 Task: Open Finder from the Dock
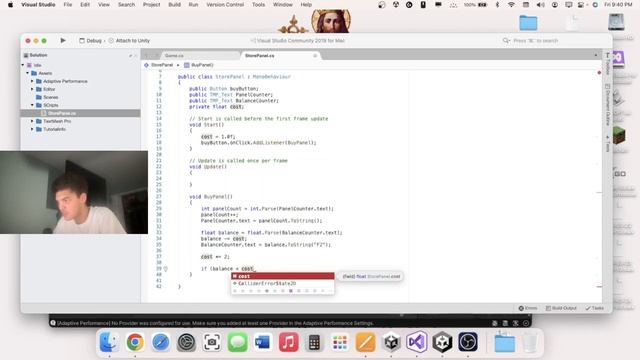[x=109, y=342]
